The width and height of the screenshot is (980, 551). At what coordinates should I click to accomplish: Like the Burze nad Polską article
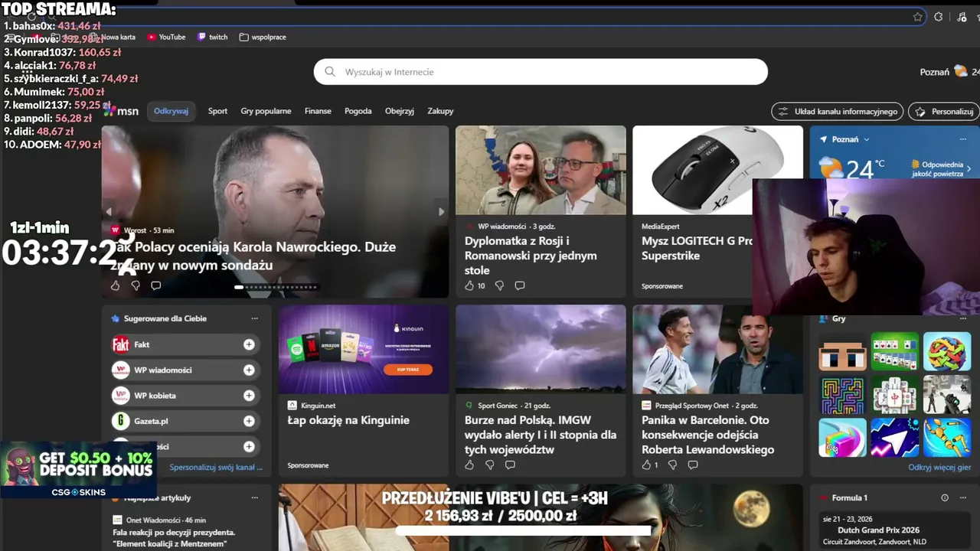(469, 465)
